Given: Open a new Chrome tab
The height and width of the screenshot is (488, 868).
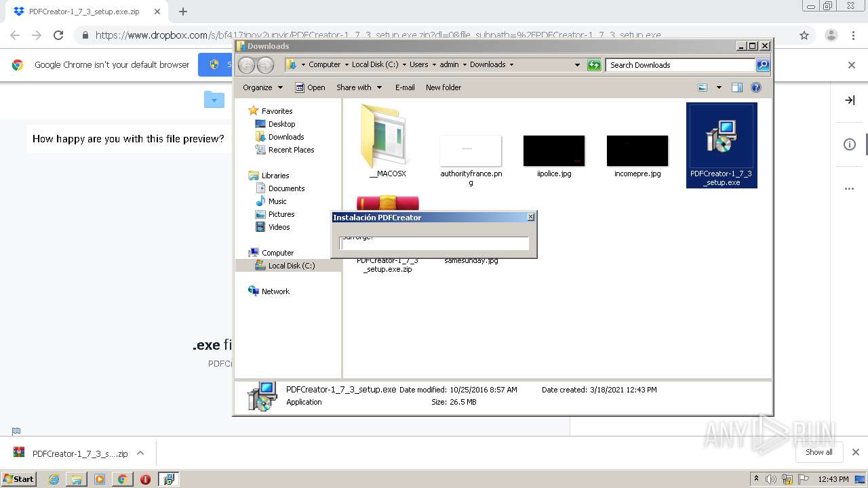Looking at the screenshot, I should coord(182,12).
